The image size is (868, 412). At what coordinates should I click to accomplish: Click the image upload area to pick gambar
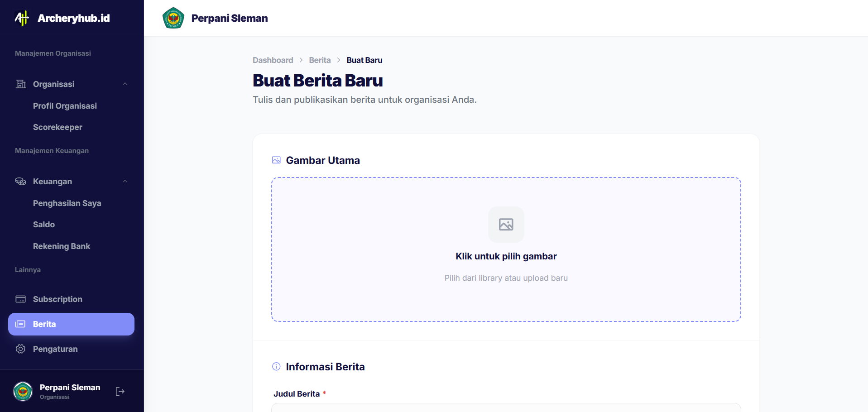[506, 249]
